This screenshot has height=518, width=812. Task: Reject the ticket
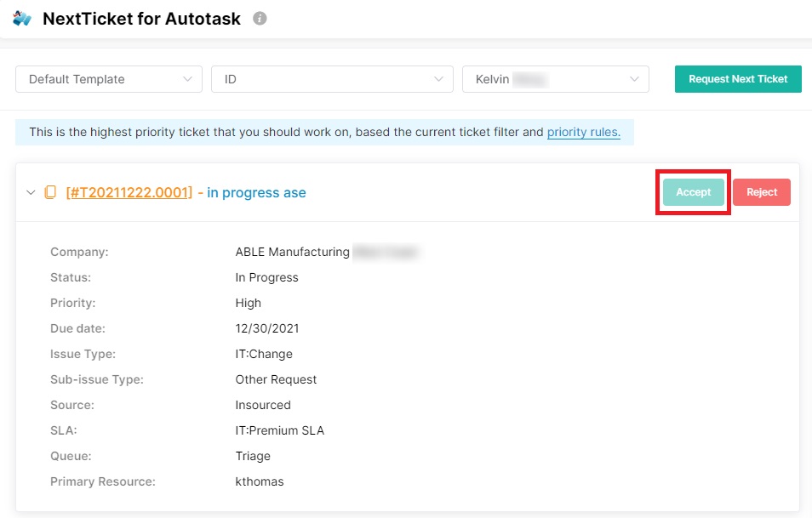click(761, 192)
